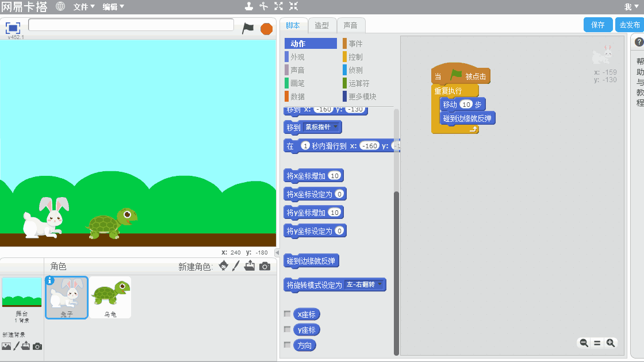Open the 文件 menu dropdown
The image size is (644, 362).
coord(83,7)
